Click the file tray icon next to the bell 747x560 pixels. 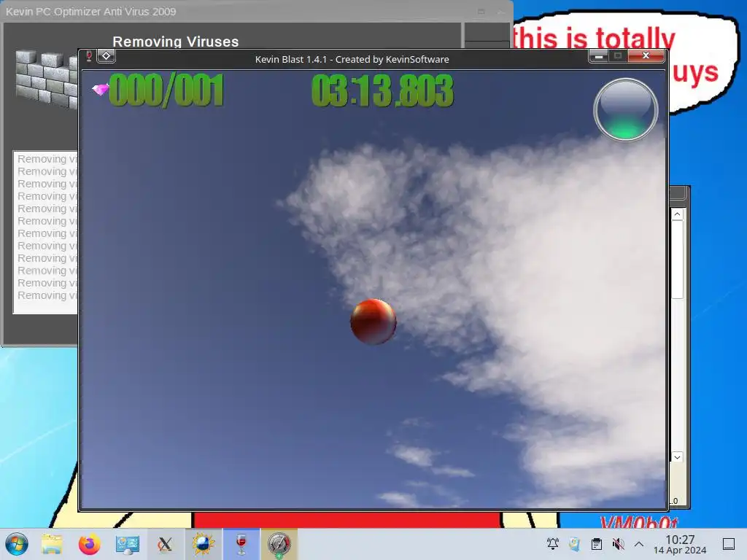coord(575,544)
